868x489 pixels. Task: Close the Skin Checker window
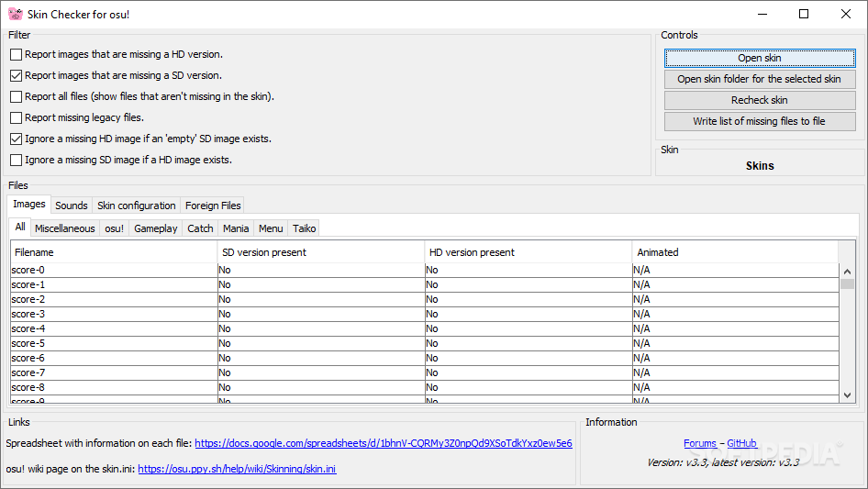coord(846,14)
